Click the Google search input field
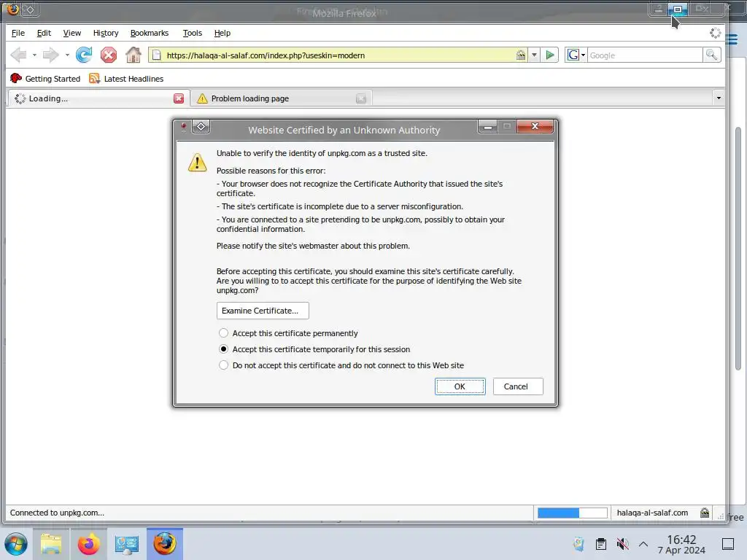The width and height of the screenshot is (747, 560). coord(645,55)
